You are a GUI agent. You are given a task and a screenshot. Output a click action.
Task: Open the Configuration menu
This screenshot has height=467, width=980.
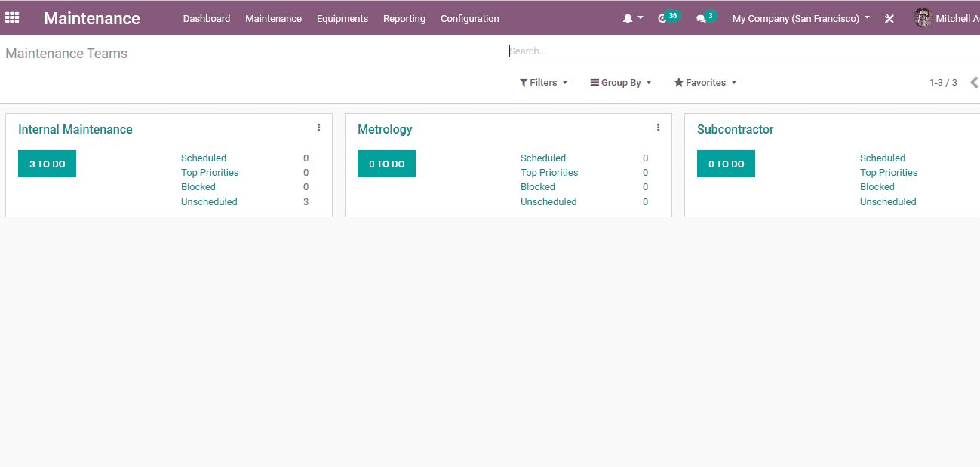(x=469, y=18)
